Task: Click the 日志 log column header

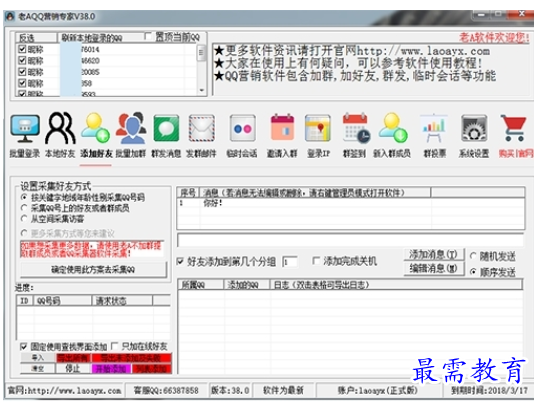Action: click(396, 285)
